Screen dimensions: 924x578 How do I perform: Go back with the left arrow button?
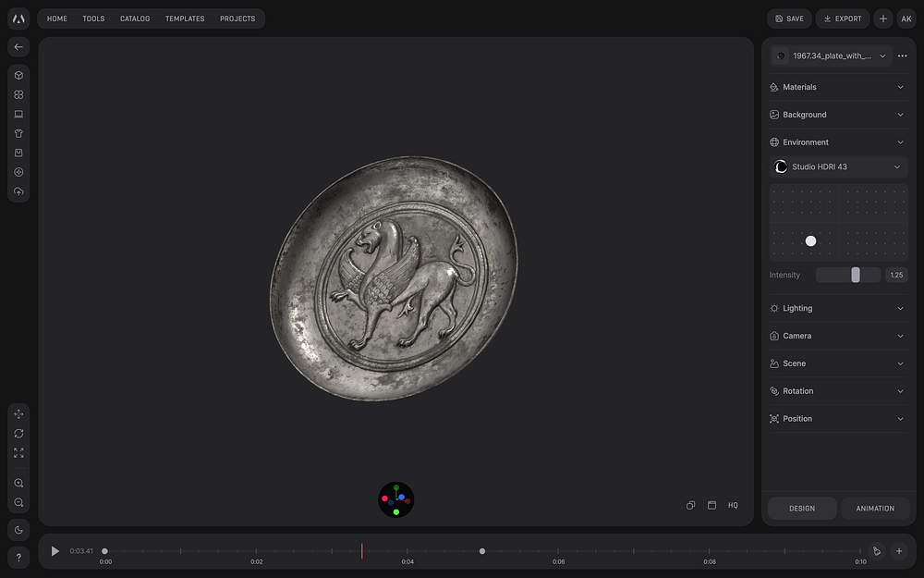click(18, 46)
